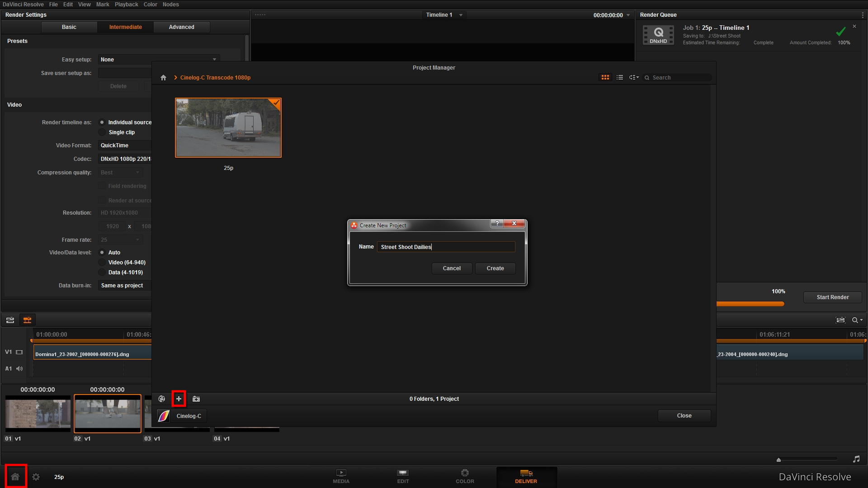
Task: Open the Playback menu
Action: (127, 5)
